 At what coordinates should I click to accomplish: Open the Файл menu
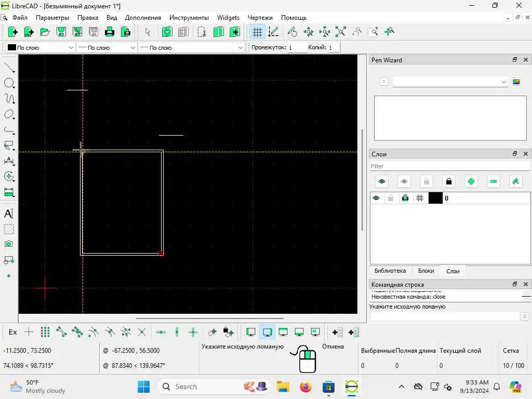[x=20, y=18]
